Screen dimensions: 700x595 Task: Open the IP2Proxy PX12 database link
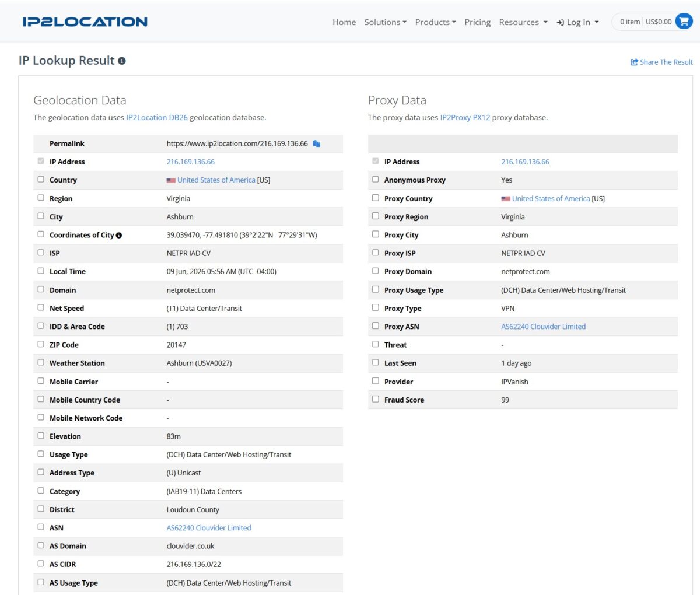tap(465, 117)
